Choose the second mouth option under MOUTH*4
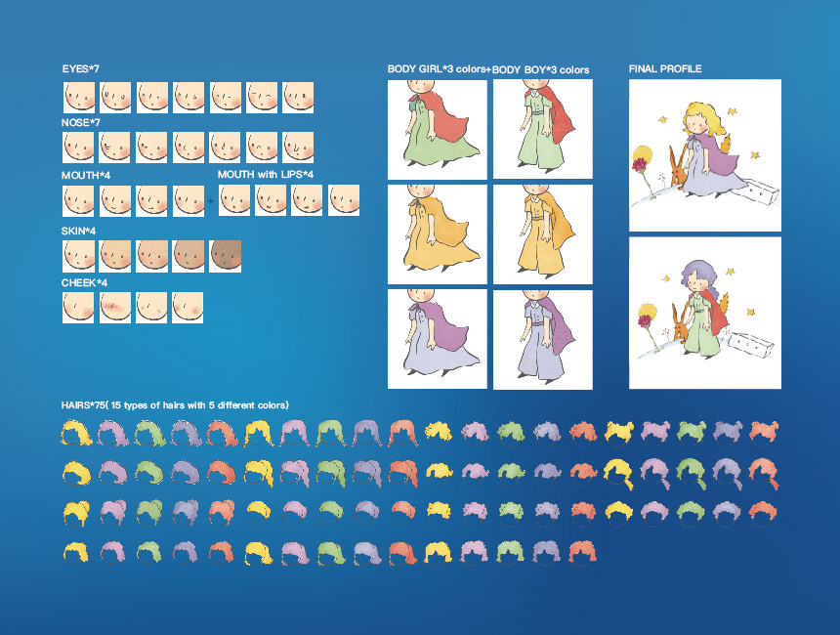Viewport: 840px width, 635px height. 115,201
